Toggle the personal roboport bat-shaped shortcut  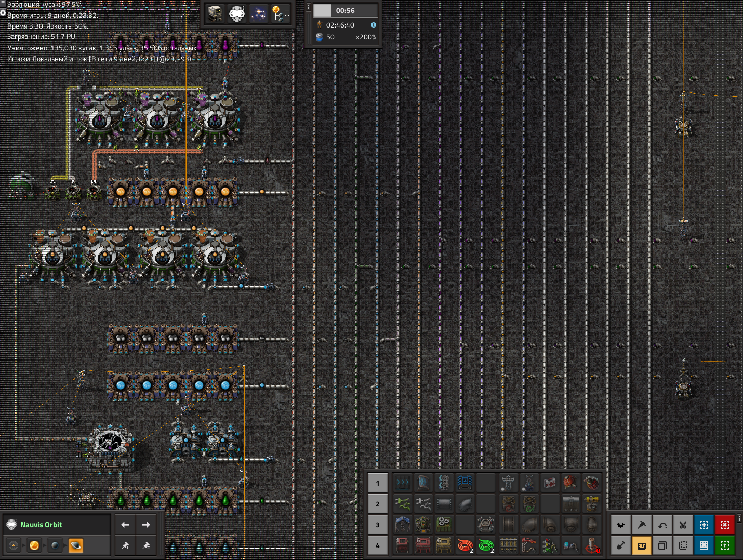[x=620, y=525]
